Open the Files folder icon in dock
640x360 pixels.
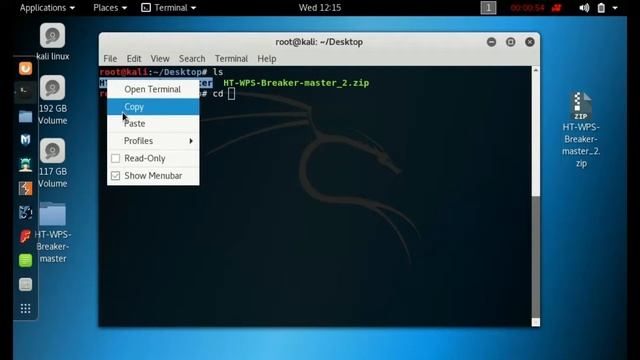point(25,117)
